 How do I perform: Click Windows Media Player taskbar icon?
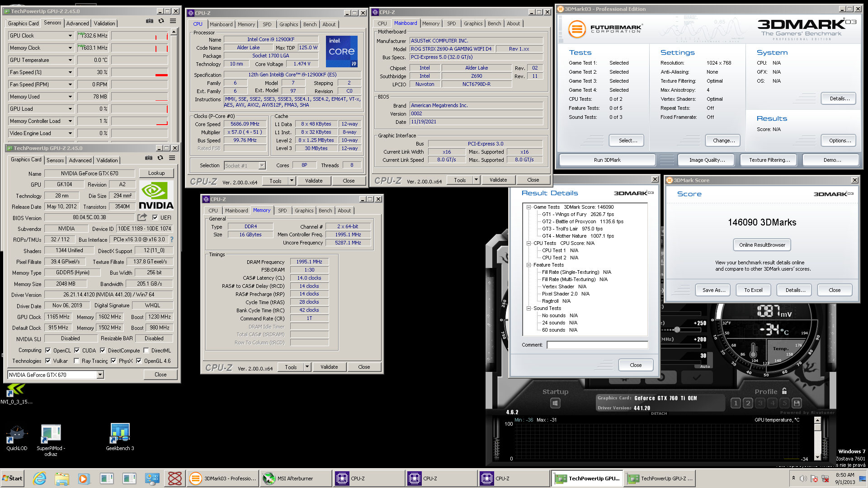point(84,479)
